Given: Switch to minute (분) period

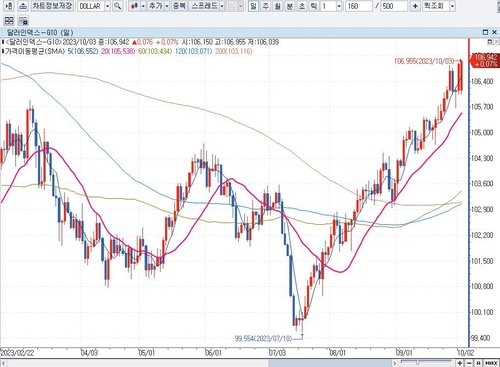Looking at the screenshot, I should 289,6.
